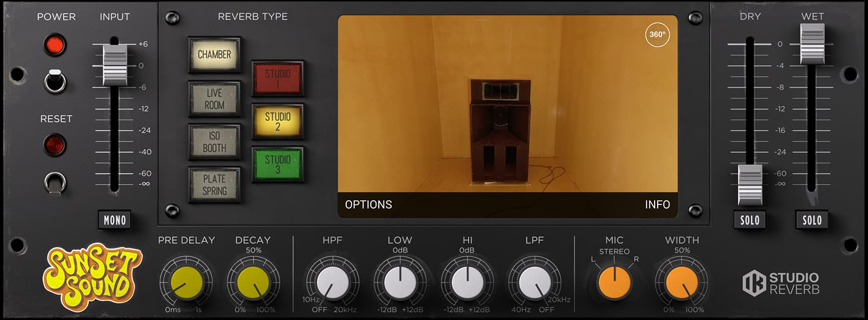Flip the Power toggle switch
The image size is (868, 320).
pos(55,81)
